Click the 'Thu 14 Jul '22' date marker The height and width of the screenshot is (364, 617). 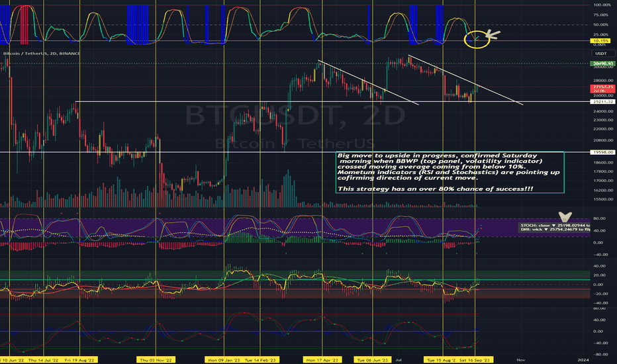pos(43,360)
